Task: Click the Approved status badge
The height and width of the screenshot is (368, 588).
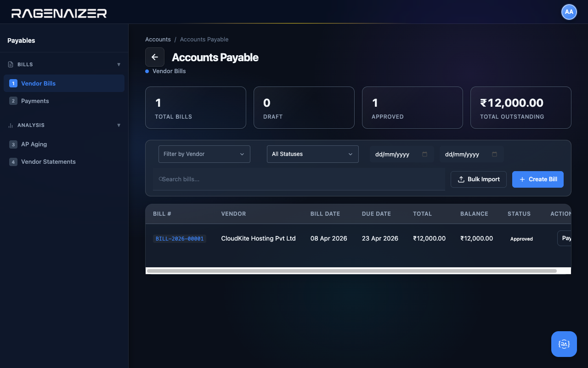Action: pyautogui.click(x=522, y=239)
